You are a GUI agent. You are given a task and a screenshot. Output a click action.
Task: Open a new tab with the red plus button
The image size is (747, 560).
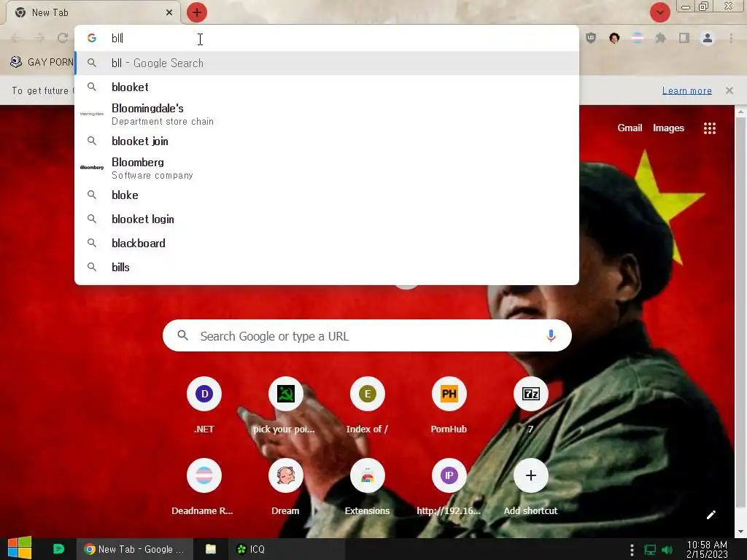[x=197, y=12]
